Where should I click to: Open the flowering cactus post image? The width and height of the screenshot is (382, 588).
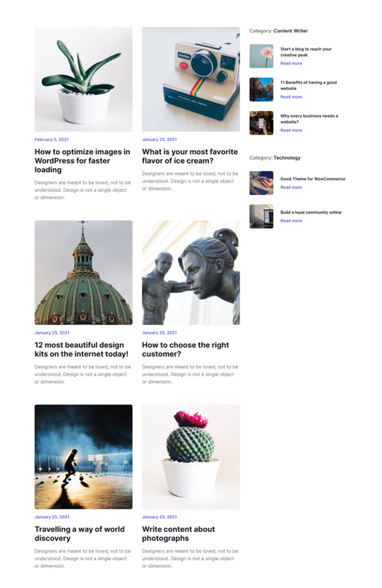[191, 456]
